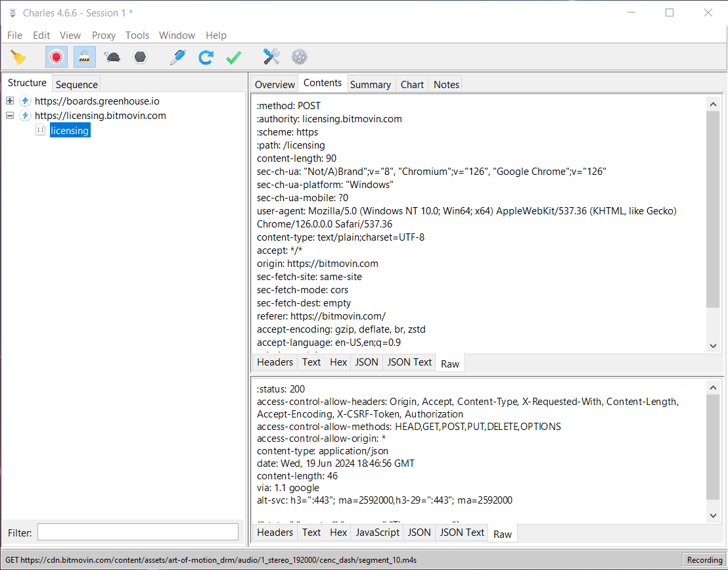Click request pane scroll up arrow
Viewport: 728px width, 570px height.
click(713, 105)
